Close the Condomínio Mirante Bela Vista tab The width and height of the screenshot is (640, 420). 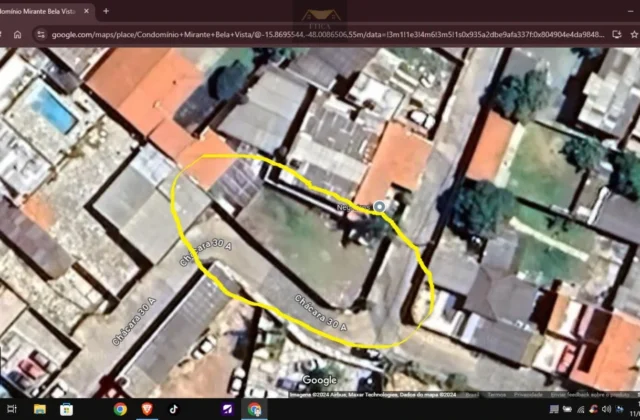[x=86, y=11]
